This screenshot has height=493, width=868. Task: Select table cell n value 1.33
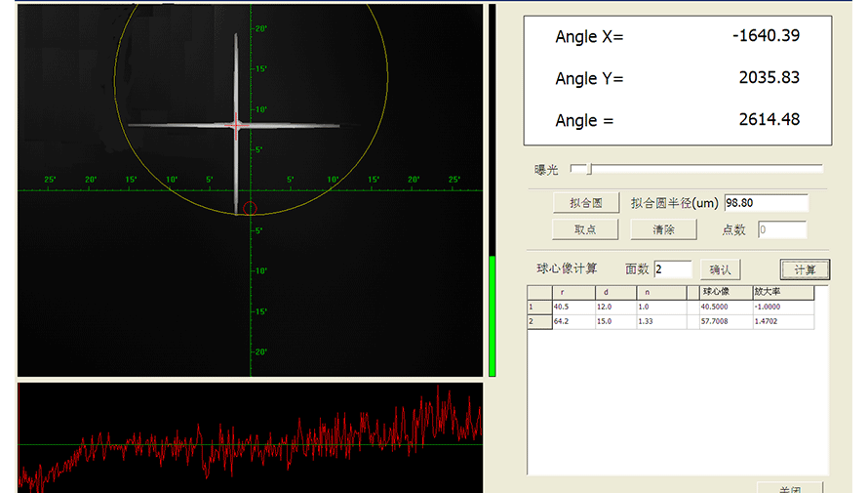pos(661,321)
